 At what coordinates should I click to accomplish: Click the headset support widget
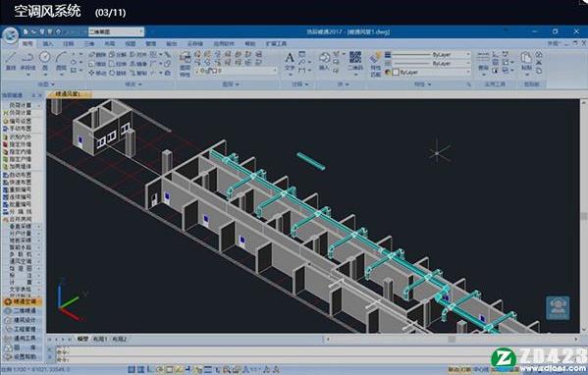pyautogui.click(x=558, y=308)
